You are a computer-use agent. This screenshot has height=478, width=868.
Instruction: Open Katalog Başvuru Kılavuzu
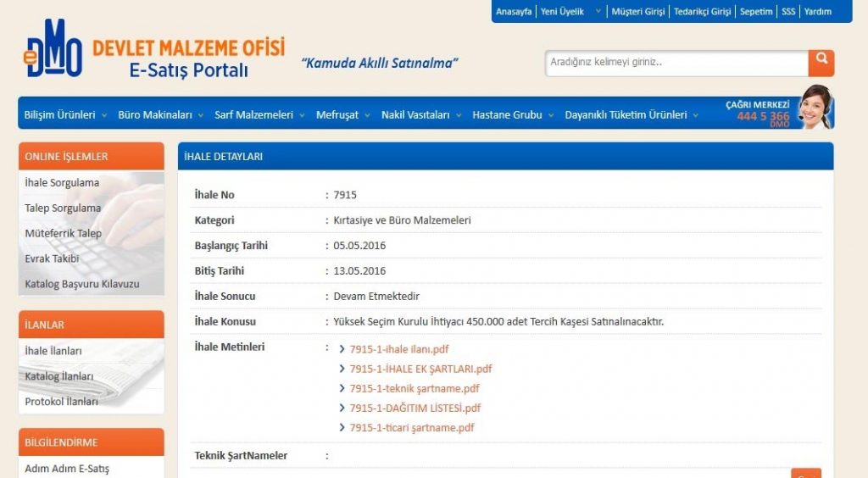[82, 284]
